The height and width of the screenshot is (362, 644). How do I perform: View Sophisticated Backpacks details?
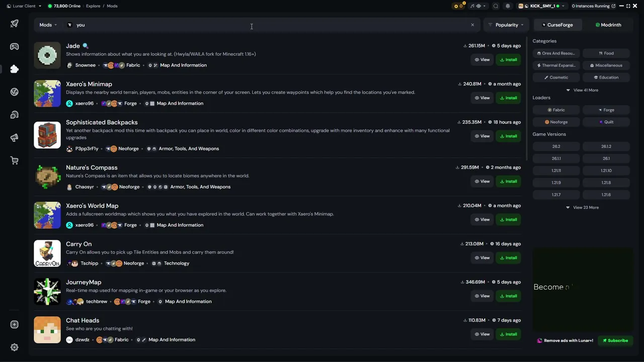(x=482, y=136)
